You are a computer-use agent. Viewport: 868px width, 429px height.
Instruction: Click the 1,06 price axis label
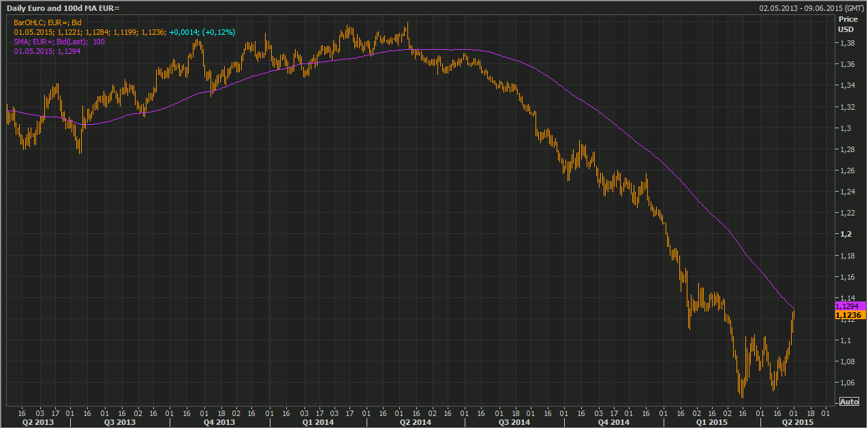point(846,383)
